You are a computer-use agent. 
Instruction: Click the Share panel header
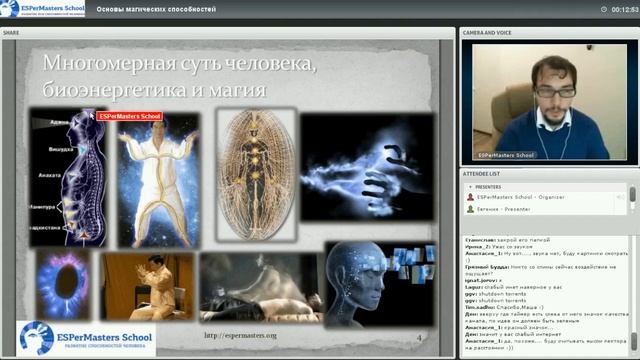coord(228,33)
